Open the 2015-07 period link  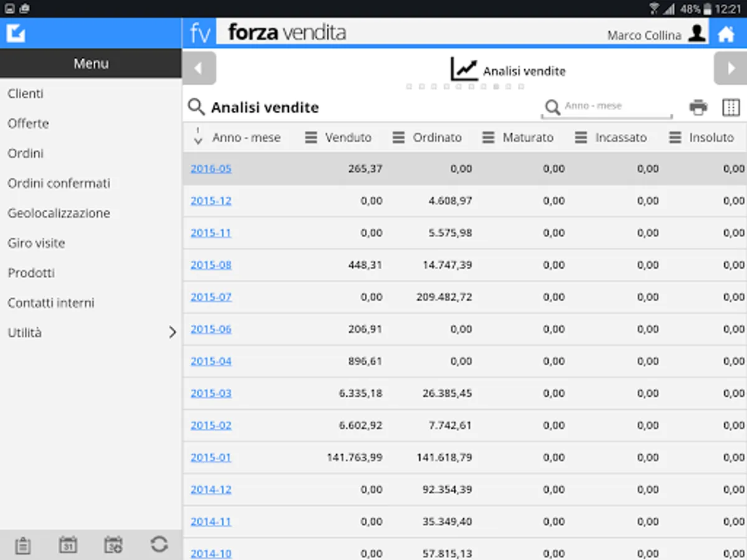(x=211, y=297)
